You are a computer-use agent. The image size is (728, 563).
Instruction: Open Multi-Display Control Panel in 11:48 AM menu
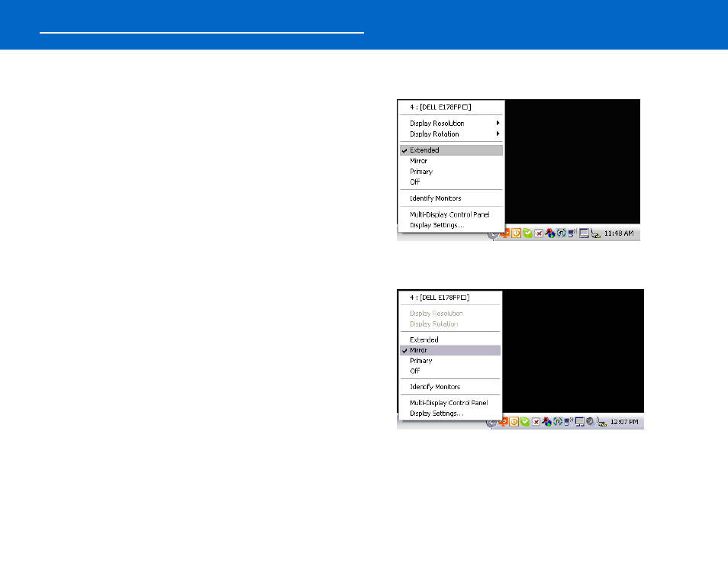click(x=451, y=214)
